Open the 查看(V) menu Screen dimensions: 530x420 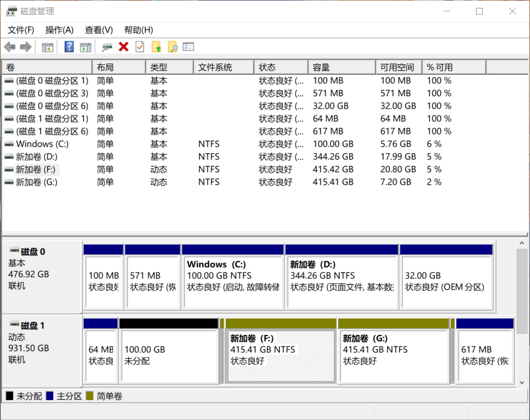point(98,30)
